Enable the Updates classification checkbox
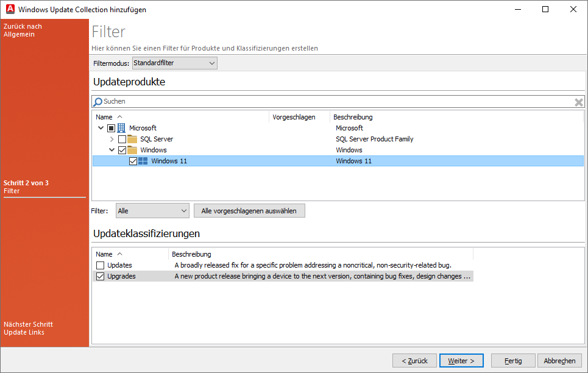This screenshot has width=588, height=373. pyautogui.click(x=100, y=265)
